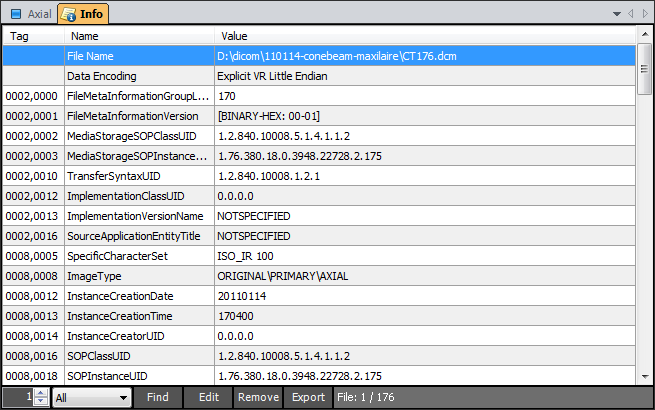Click the vertical scrollbar down arrow
The height and width of the screenshot is (410, 655).
(645, 377)
